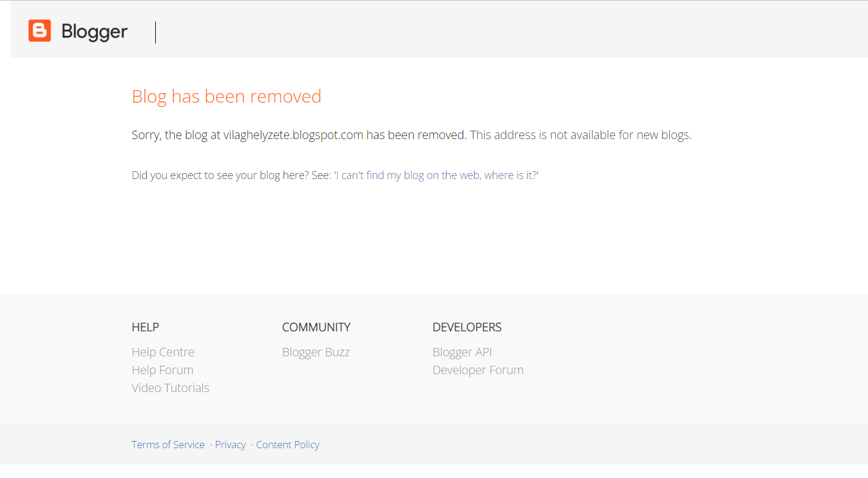868x478 pixels.
Task: Click the COMMUNITY footer heading
Action: pos(316,327)
